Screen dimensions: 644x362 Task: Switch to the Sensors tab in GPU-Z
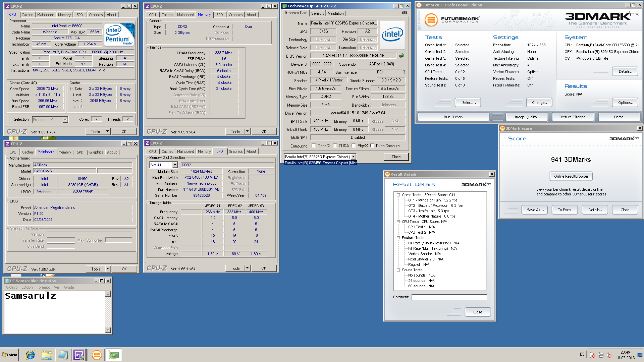pos(318,13)
